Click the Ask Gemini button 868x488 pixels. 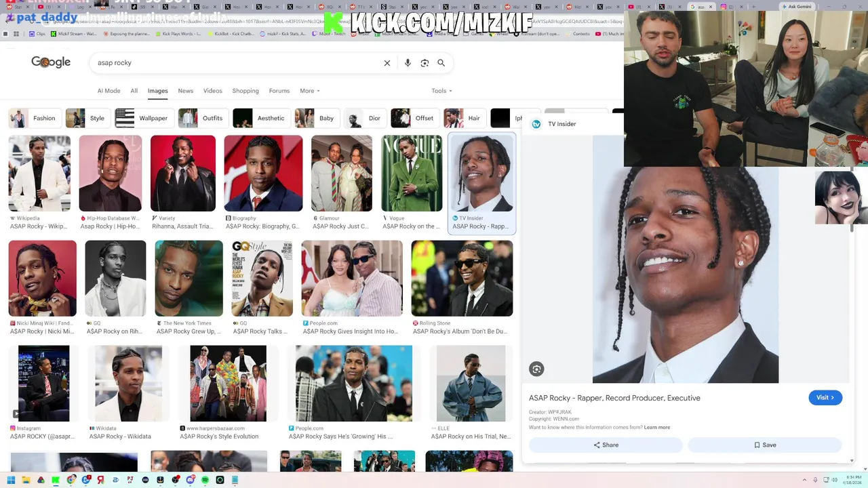click(x=796, y=6)
